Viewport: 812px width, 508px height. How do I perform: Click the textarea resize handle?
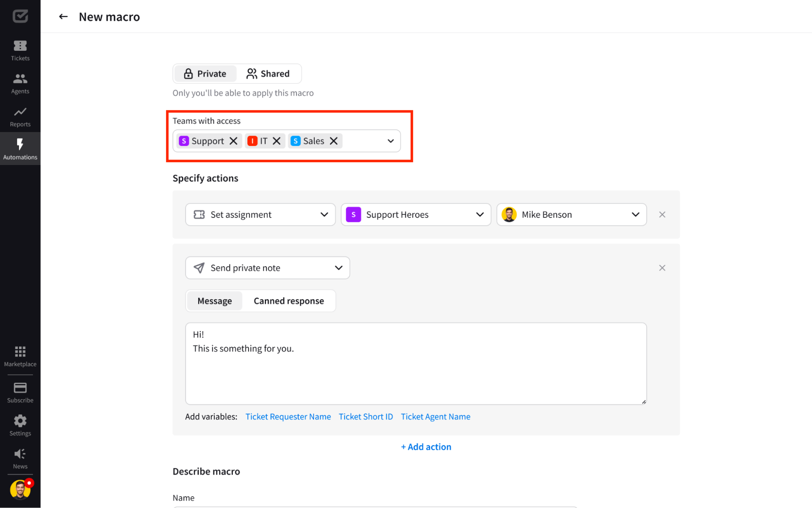coord(643,402)
